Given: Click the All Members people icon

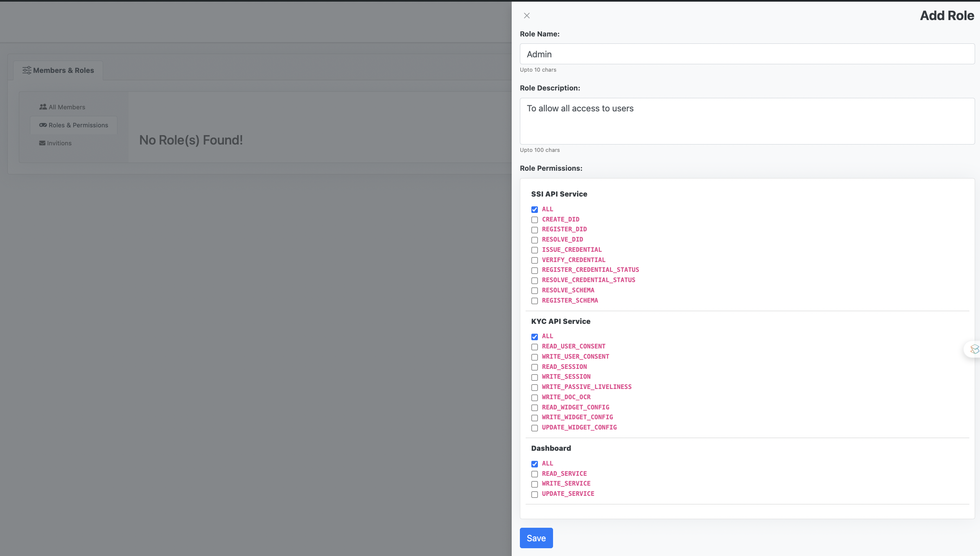Looking at the screenshot, I should tap(43, 107).
